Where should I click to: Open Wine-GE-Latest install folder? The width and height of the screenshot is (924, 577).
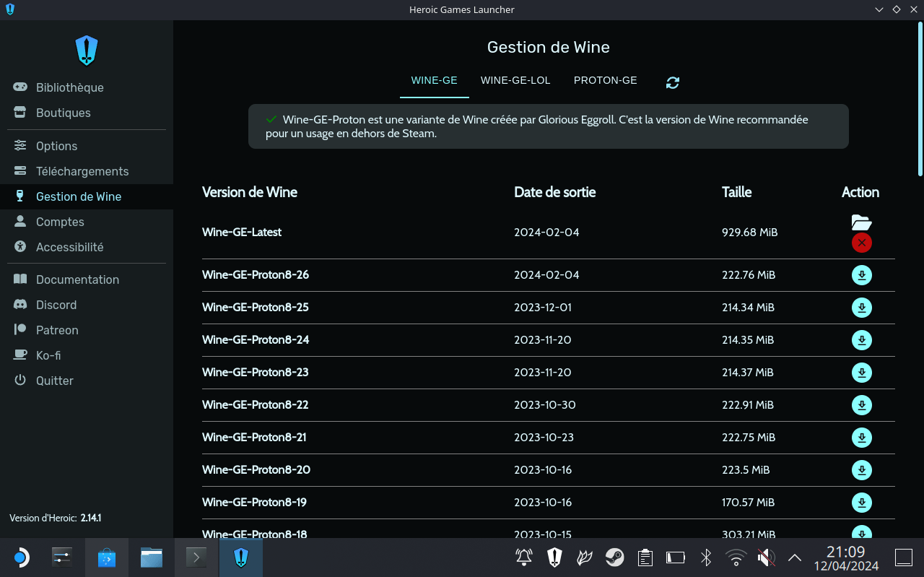862,222
